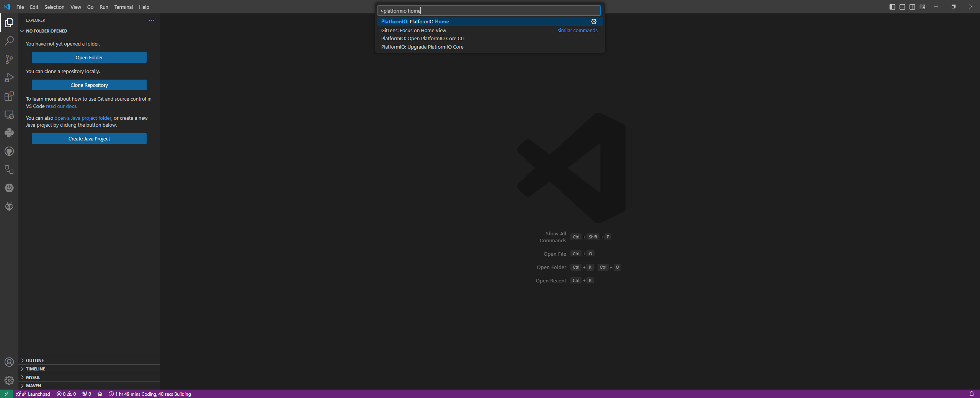
Task: Click the power-button icon in the activity bar
Action: coord(9,188)
